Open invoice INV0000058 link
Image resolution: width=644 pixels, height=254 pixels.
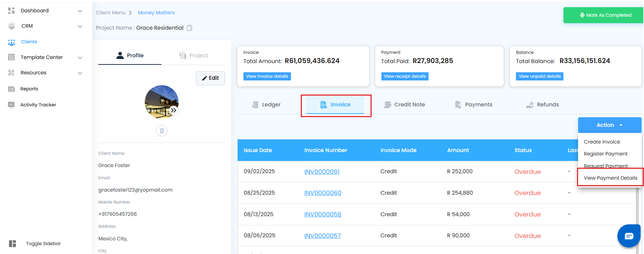coord(323,214)
